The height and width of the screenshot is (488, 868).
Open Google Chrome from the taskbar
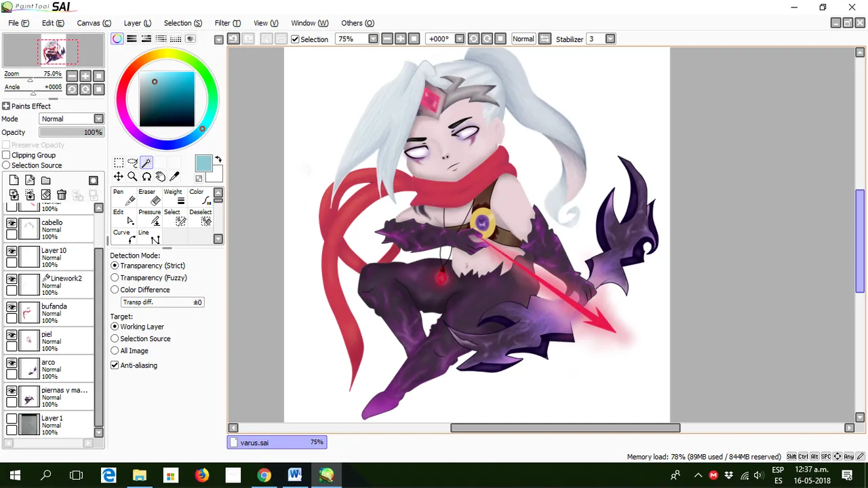coord(264,475)
